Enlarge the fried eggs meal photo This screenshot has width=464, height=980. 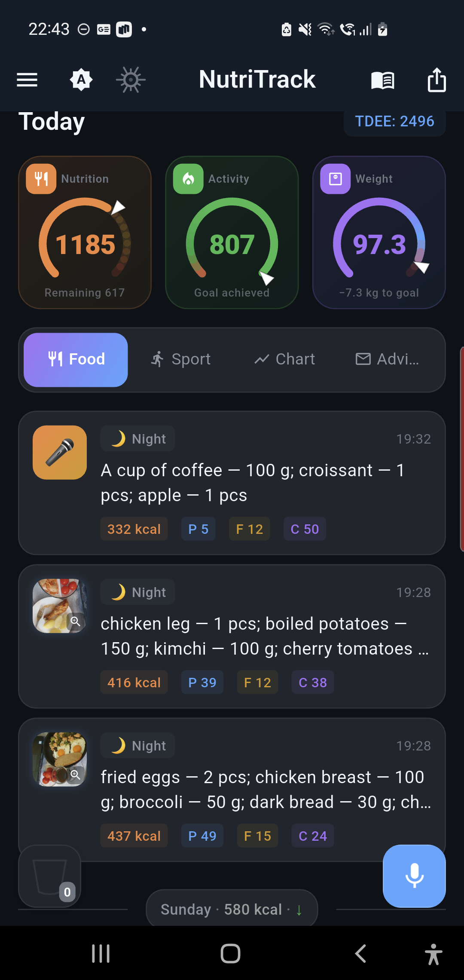60,759
